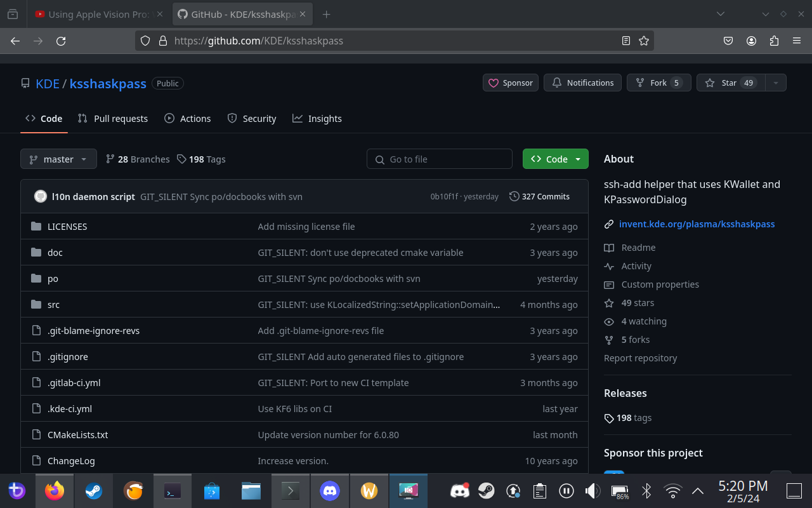Click the bell icon beside Notifications
812x508 pixels.
(556, 83)
